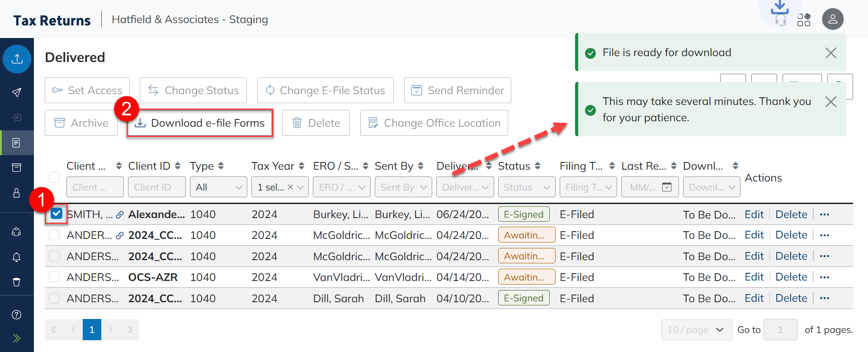
Task: Expand the Status filter dropdown
Action: pyautogui.click(x=526, y=187)
